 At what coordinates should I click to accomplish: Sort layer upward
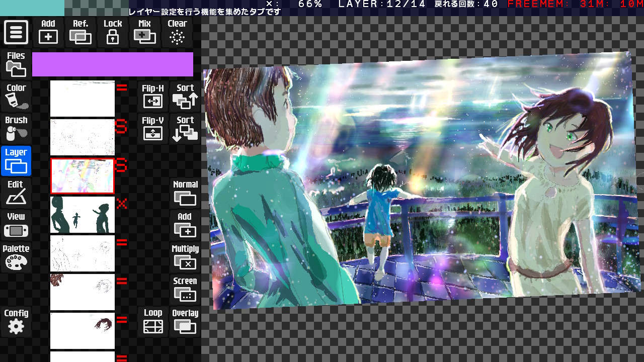point(185,97)
